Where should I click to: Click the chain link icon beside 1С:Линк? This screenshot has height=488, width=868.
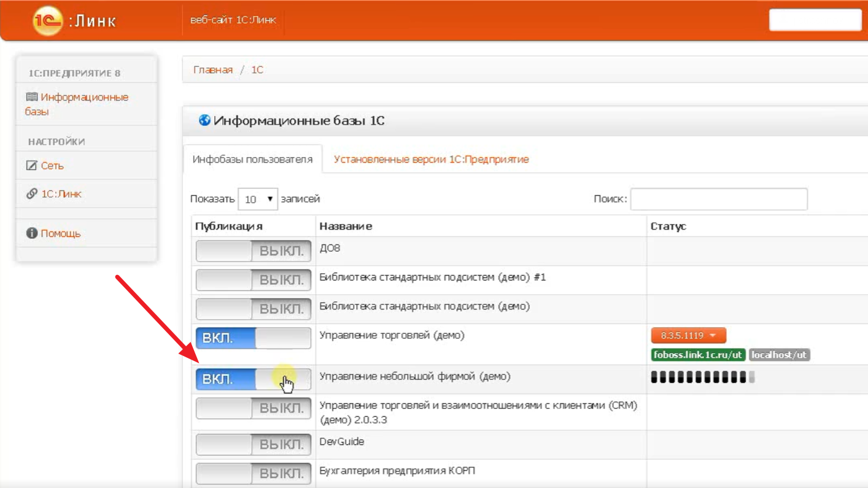click(x=32, y=194)
